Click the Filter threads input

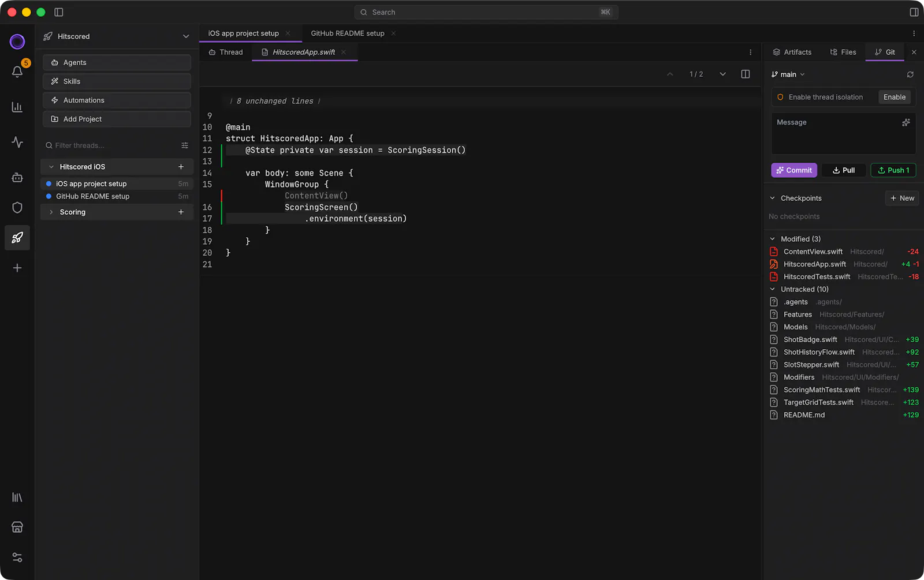(x=110, y=145)
